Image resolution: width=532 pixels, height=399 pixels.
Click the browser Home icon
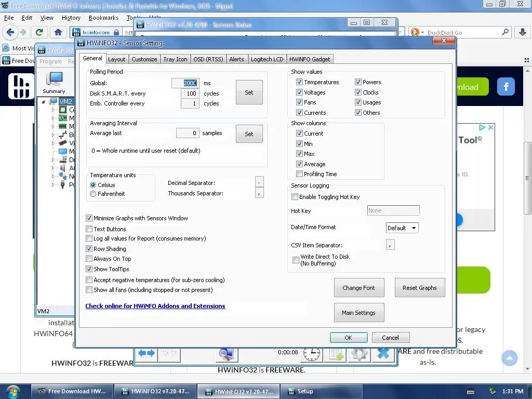coord(58,32)
